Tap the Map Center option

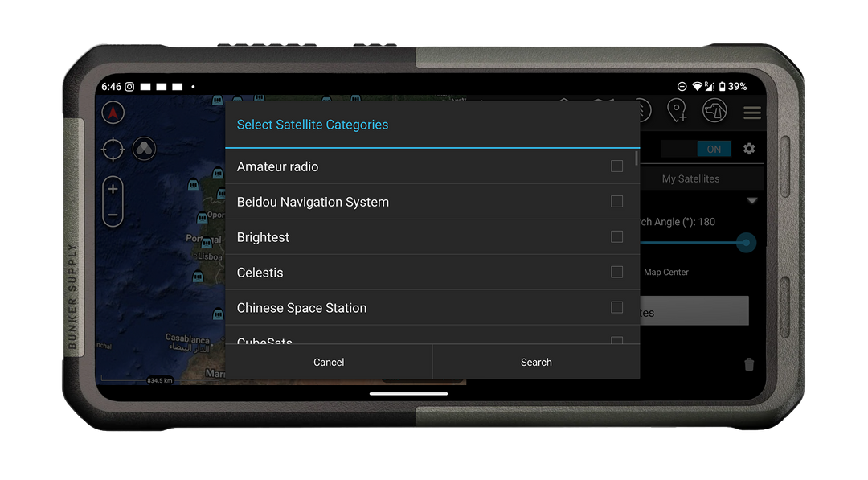click(665, 272)
